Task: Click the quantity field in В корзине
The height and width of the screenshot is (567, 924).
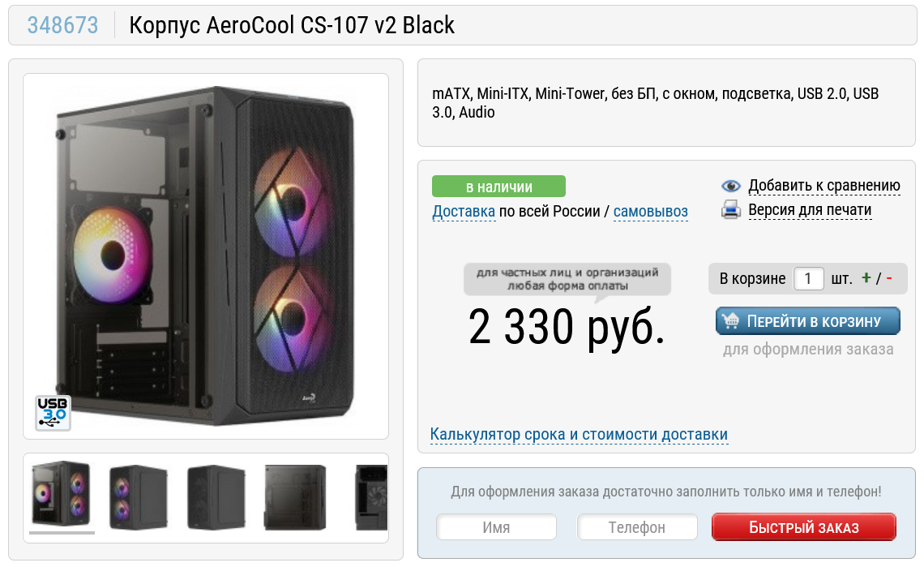Action: click(808, 278)
